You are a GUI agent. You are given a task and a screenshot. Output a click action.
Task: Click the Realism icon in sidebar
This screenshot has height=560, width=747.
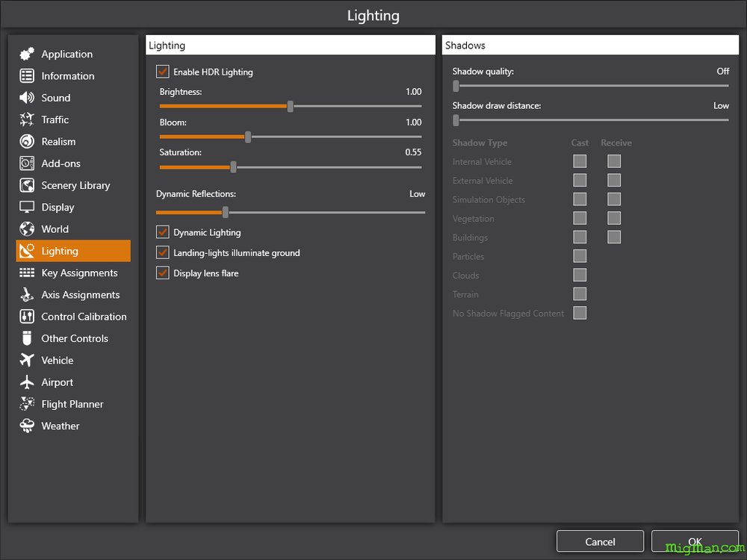click(x=27, y=141)
